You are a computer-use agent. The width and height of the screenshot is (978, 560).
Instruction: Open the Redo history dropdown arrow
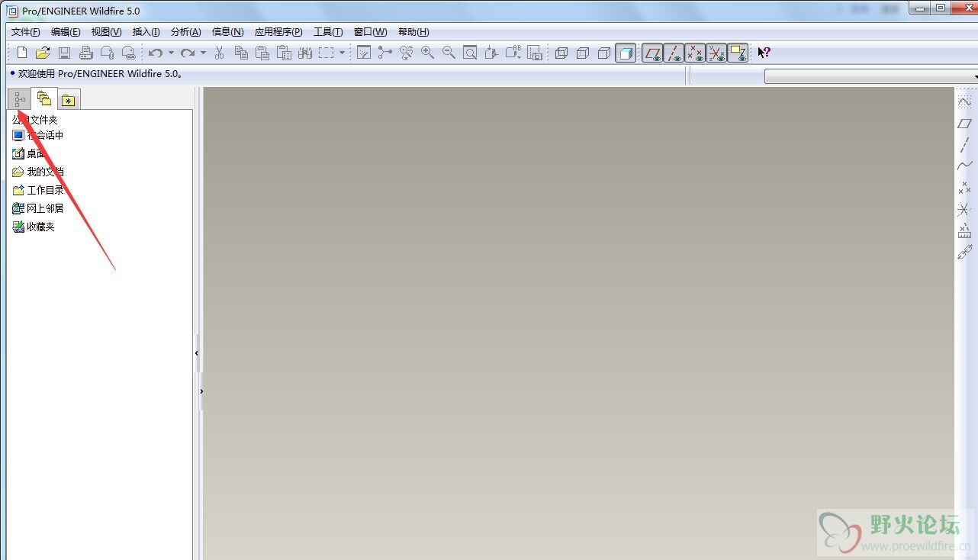pos(203,53)
